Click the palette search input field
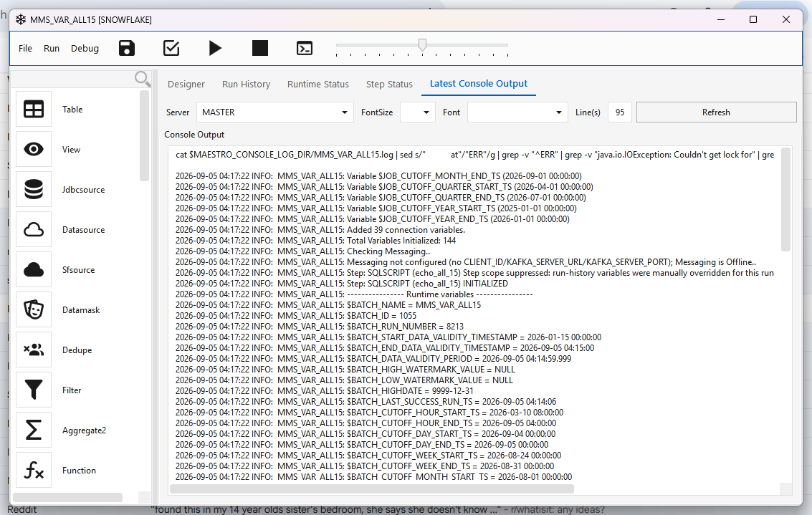The height and width of the screenshot is (515, 812). tap(72, 80)
